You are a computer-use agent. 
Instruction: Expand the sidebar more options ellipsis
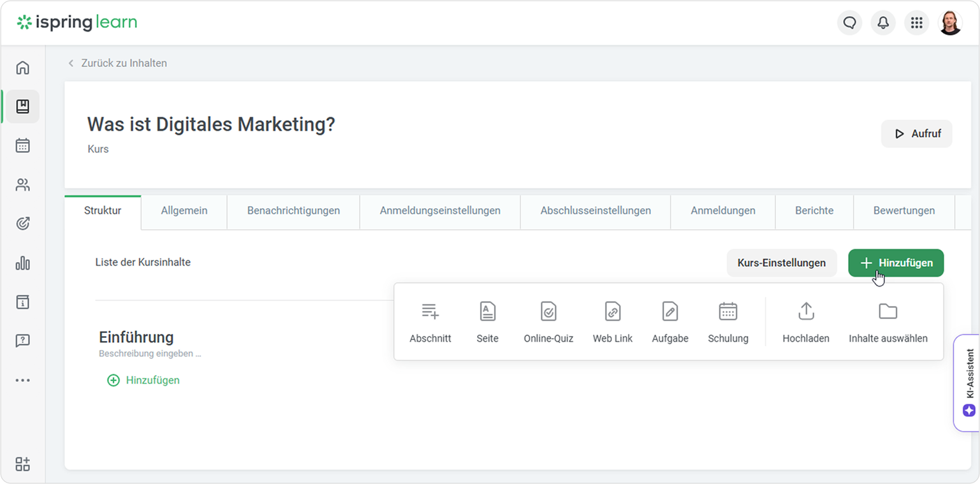[23, 381]
